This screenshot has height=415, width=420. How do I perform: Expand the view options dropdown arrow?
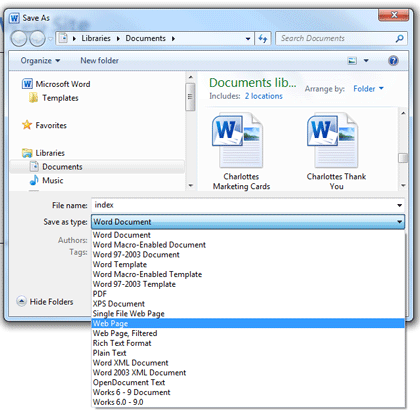[x=366, y=61]
